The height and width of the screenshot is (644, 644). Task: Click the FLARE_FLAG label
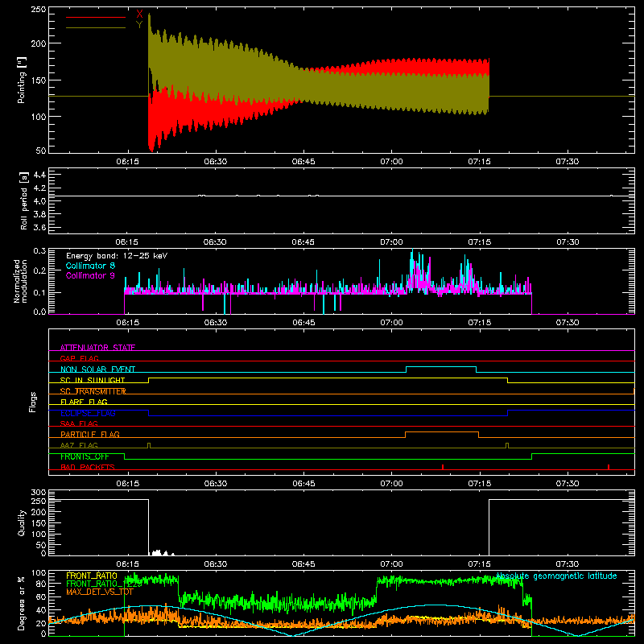click(84, 402)
